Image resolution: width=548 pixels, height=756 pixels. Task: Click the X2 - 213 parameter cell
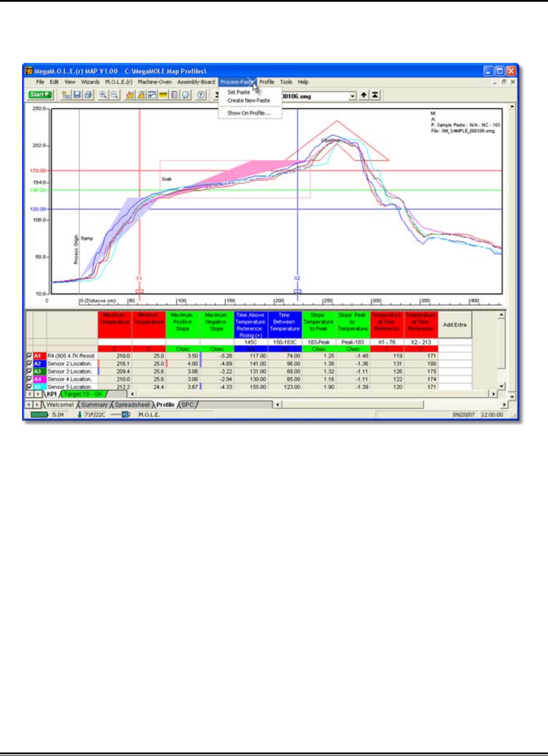click(421, 342)
